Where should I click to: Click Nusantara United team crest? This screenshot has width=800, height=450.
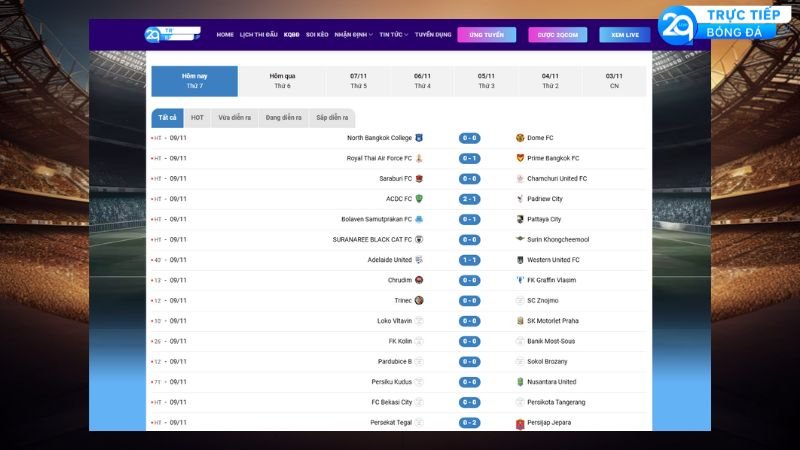coord(520,382)
